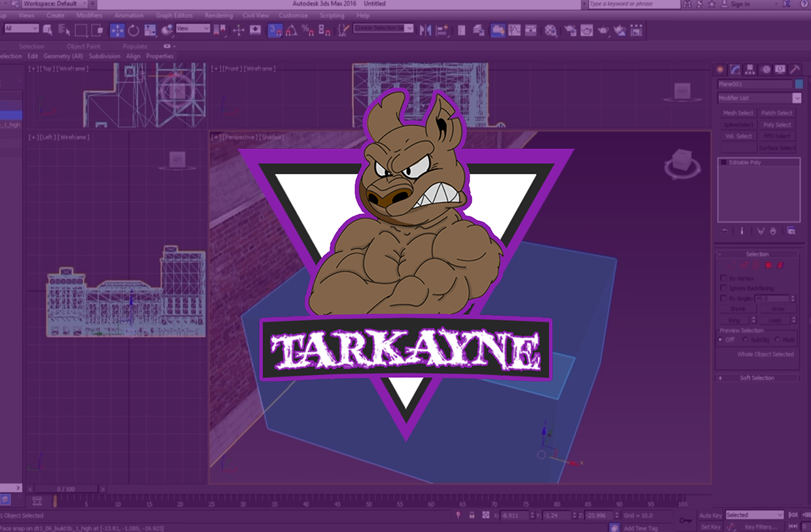Toggle Window/Crossing selection mode

pyautogui.click(x=97, y=30)
